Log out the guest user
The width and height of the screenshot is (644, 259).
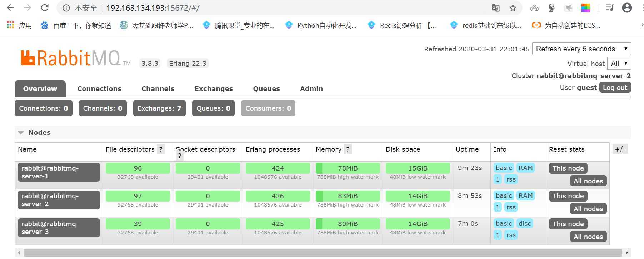[x=615, y=87]
